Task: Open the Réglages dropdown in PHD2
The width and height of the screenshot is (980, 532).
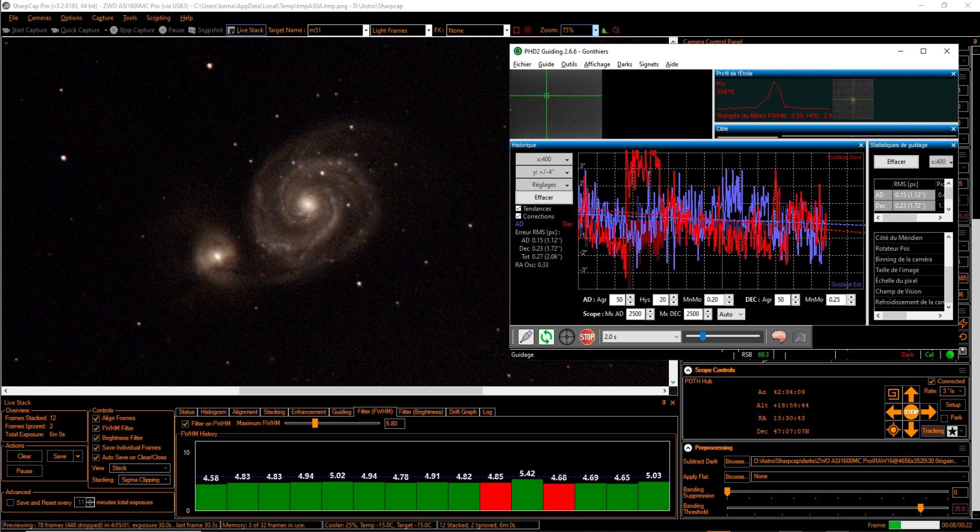Action: pos(544,185)
